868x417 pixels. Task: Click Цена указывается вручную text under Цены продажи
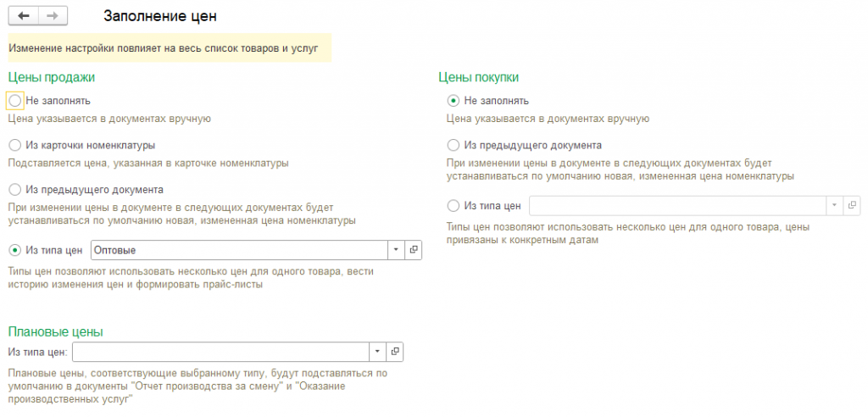(109, 119)
